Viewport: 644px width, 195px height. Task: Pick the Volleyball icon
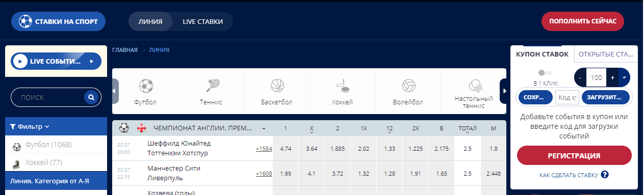[408, 85]
